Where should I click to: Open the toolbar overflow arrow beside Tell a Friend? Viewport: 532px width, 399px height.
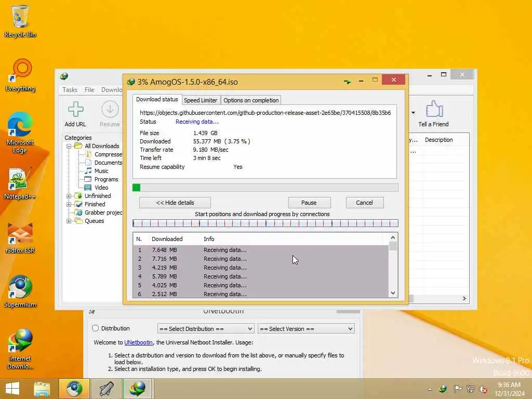coord(413,113)
